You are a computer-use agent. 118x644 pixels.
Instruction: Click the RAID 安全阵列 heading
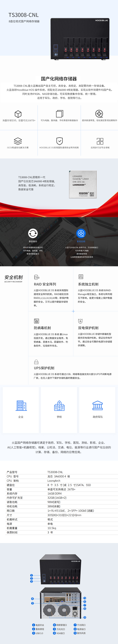[45, 284]
